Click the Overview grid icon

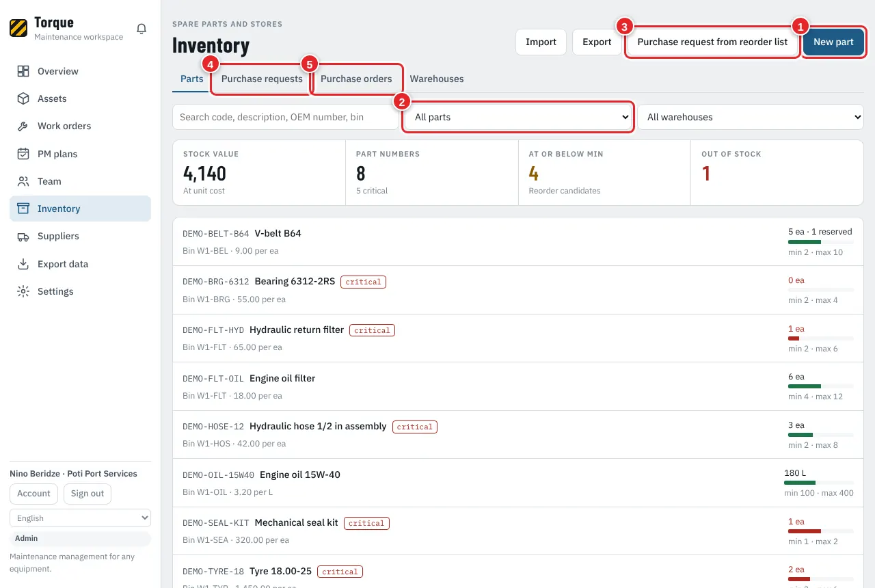click(23, 71)
